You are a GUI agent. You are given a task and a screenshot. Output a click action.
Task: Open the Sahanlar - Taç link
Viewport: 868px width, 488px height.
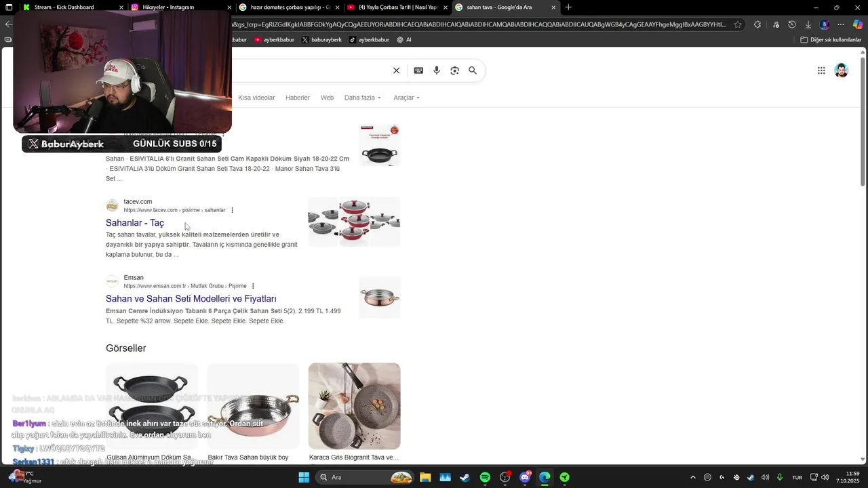point(135,222)
